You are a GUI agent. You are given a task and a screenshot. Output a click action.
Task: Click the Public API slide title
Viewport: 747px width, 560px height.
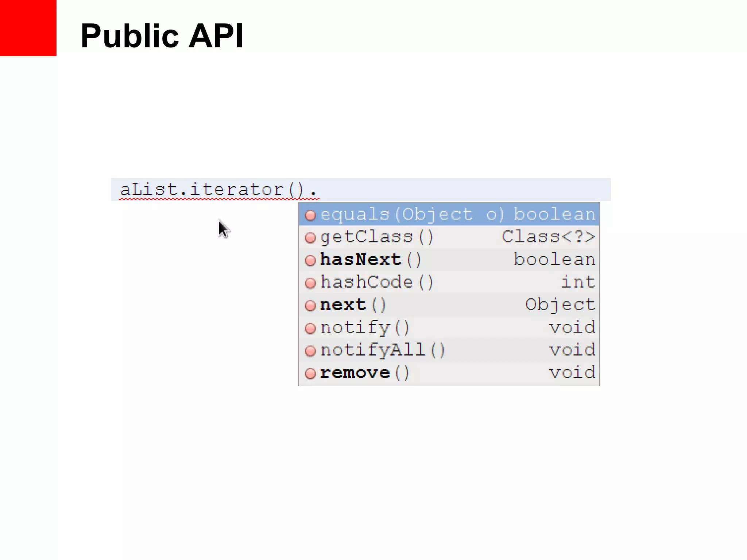click(162, 35)
